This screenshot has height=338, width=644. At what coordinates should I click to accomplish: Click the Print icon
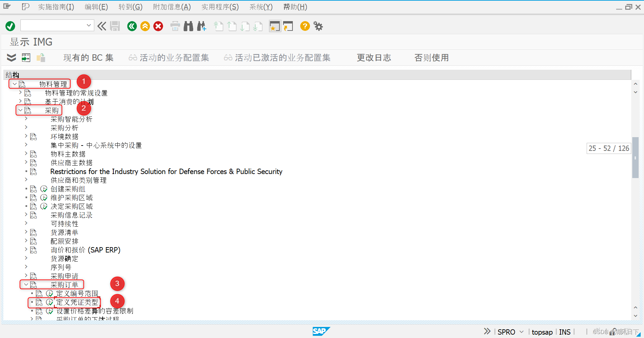coord(175,26)
